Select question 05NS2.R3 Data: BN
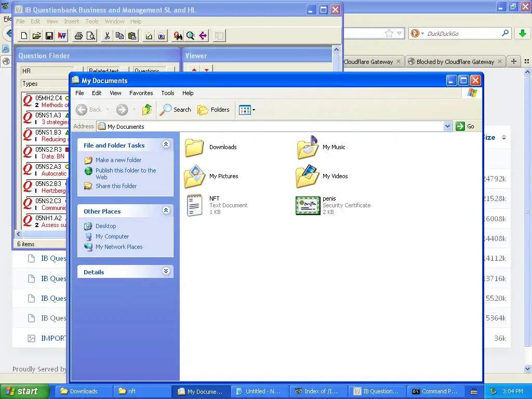Image resolution: width=532 pixels, height=399 pixels. (46, 153)
